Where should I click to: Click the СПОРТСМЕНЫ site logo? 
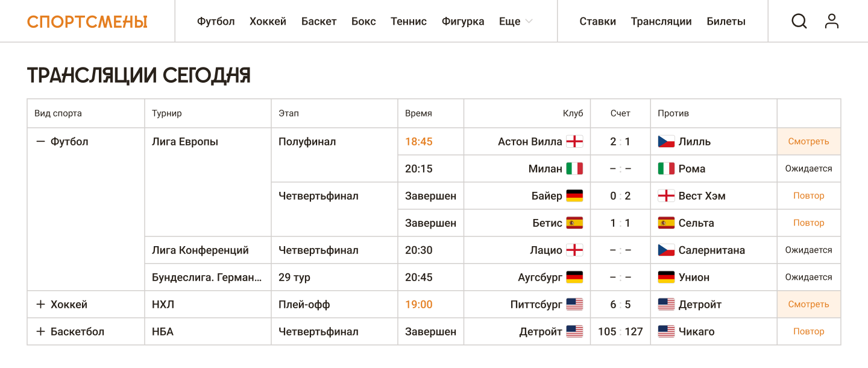pyautogui.click(x=87, y=22)
